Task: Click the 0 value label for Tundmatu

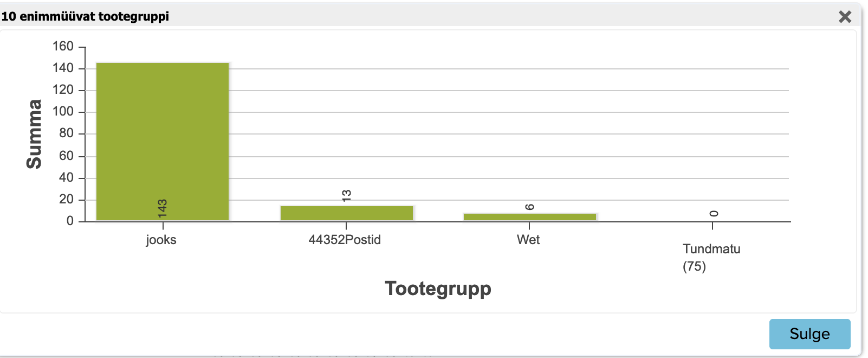Action: tap(714, 213)
